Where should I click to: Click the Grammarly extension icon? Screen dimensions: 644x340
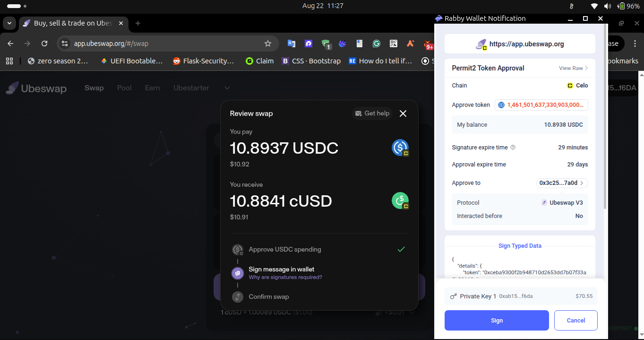(x=376, y=44)
